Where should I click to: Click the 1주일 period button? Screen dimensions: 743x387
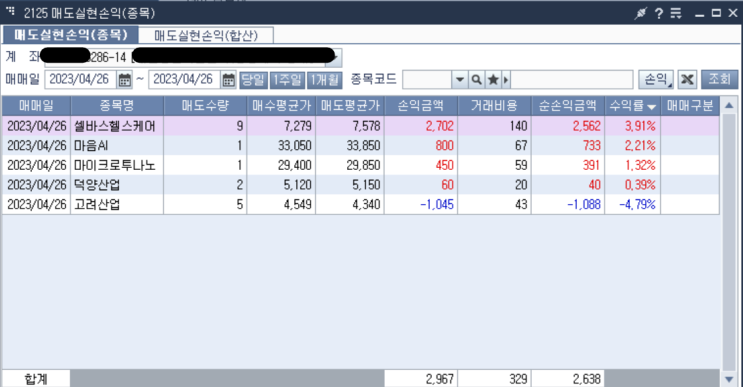click(287, 80)
